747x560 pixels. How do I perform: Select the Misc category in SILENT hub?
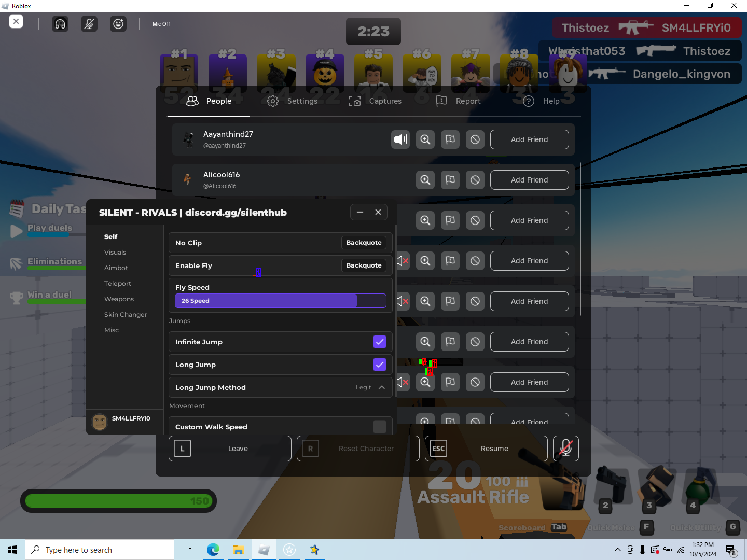[112, 330]
